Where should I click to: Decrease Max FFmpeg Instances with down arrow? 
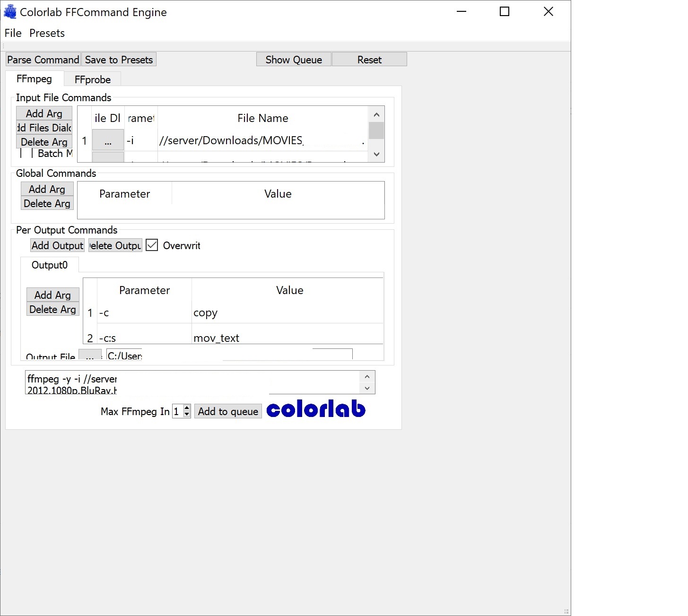coord(187,415)
